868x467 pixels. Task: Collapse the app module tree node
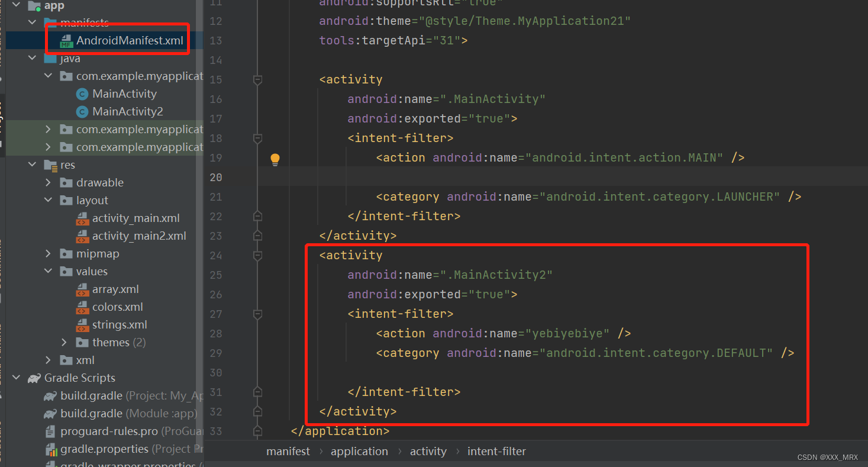pos(16,6)
